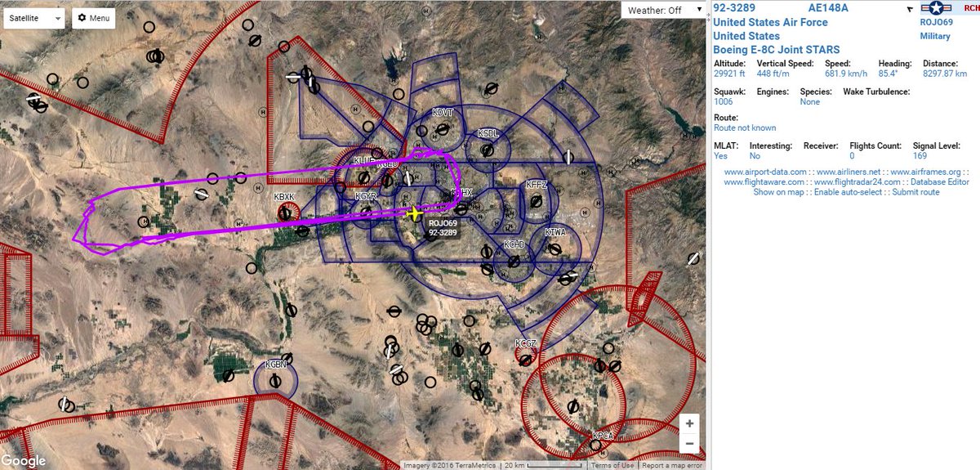The height and width of the screenshot is (470, 980).
Task: Click the Submit route link
Action: (x=915, y=193)
